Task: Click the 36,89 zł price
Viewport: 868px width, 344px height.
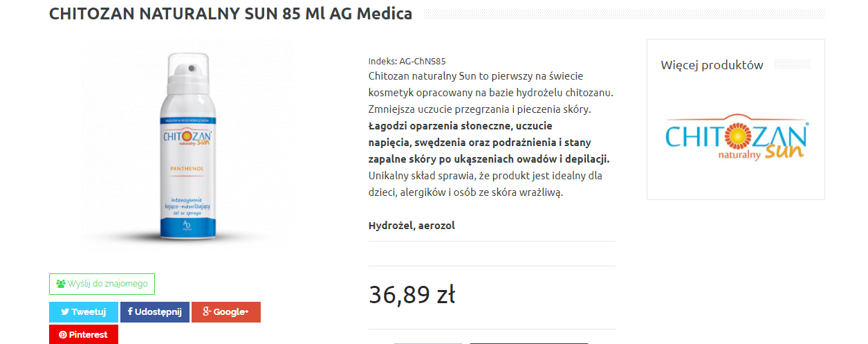Action: [x=412, y=295]
